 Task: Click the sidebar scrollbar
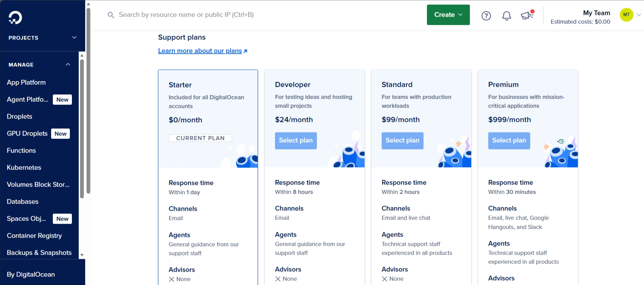[x=82, y=129]
